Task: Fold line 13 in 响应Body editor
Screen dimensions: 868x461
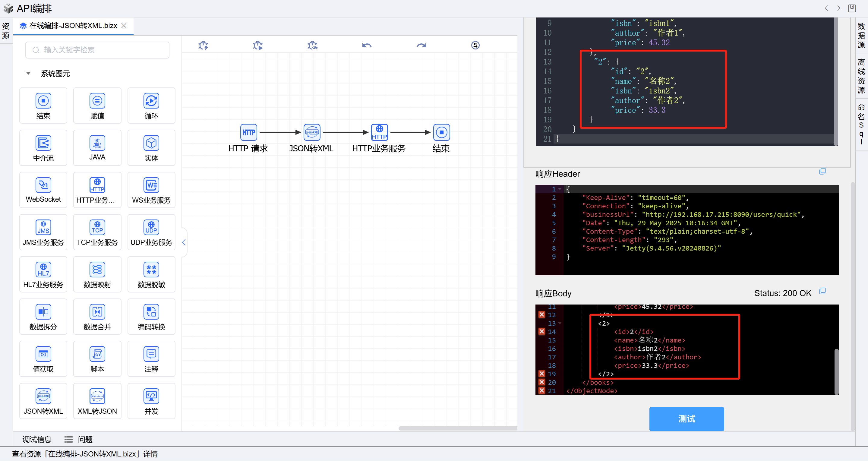Action: 560,323
